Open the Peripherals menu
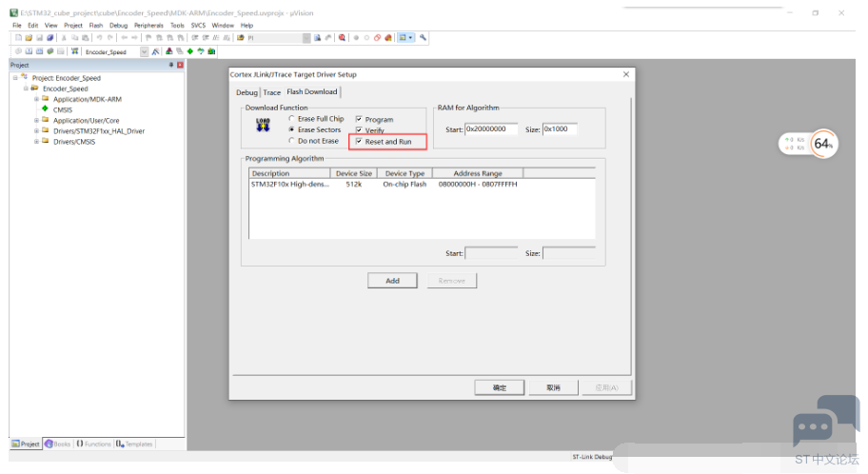 [148, 26]
